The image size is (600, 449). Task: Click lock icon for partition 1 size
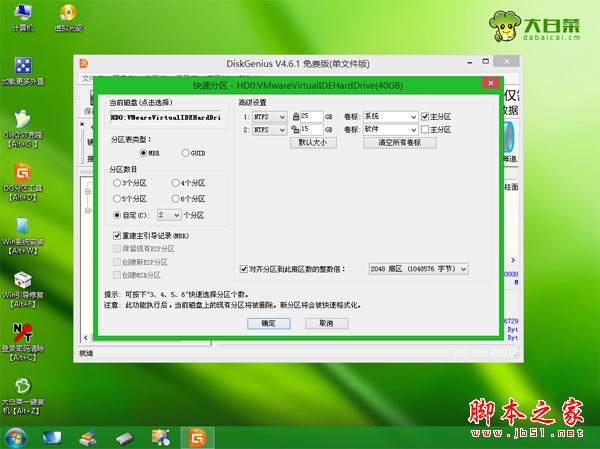(x=295, y=116)
